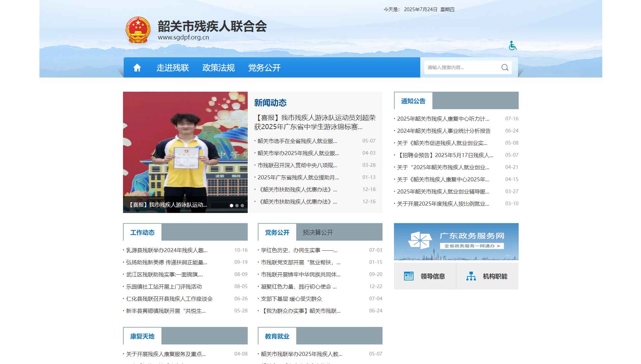Switch to 党务公开 panel tab
641x364 pixels.
[277, 233]
